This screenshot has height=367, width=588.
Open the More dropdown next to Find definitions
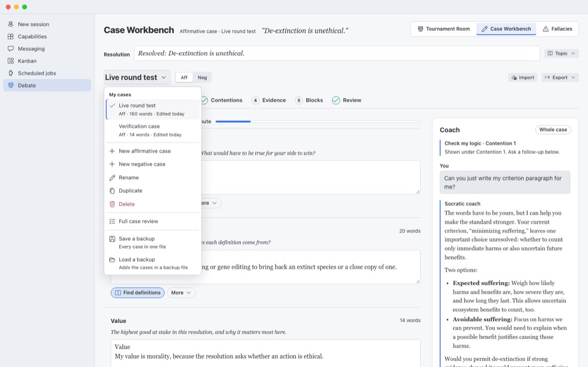point(181,293)
